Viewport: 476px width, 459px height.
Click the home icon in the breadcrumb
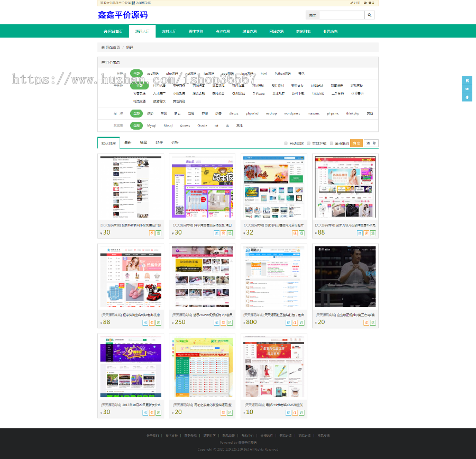tap(103, 47)
